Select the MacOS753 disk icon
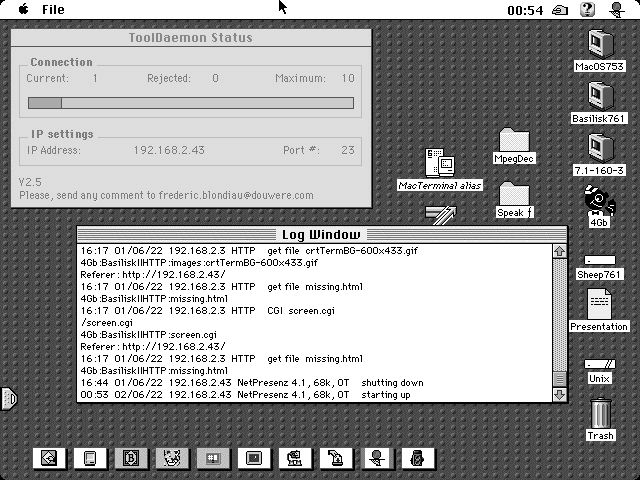Viewport: 640px width, 480px height. (x=600, y=43)
